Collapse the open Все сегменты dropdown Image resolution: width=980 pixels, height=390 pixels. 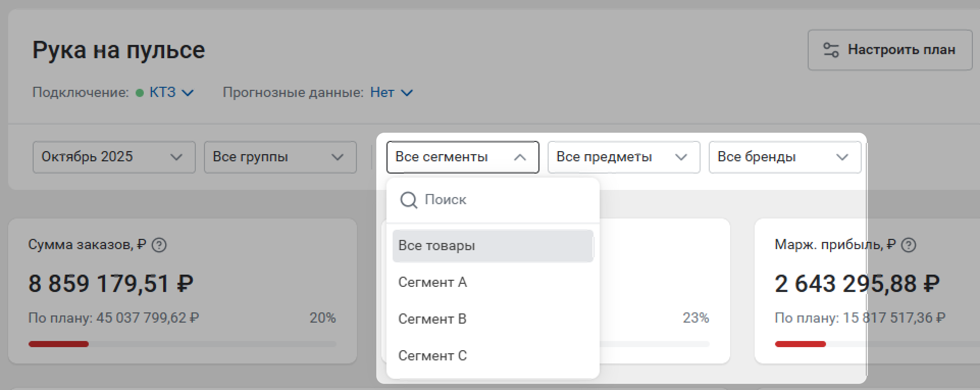(462, 157)
